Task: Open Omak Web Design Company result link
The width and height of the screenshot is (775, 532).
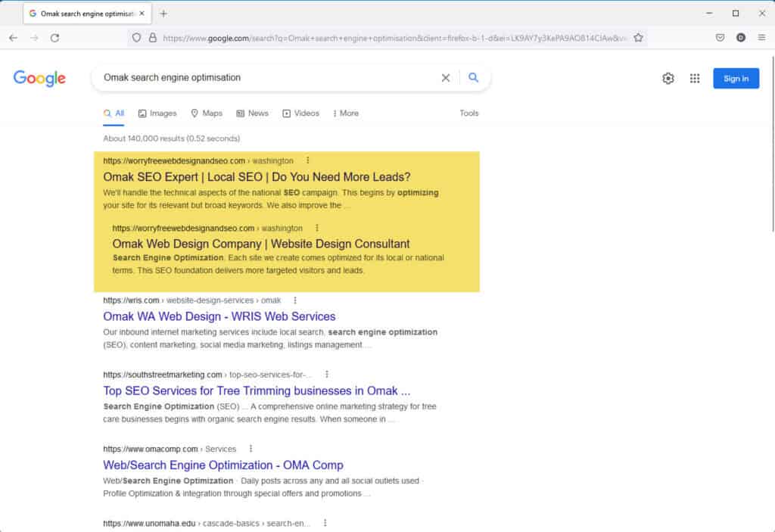Action: click(260, 244)
